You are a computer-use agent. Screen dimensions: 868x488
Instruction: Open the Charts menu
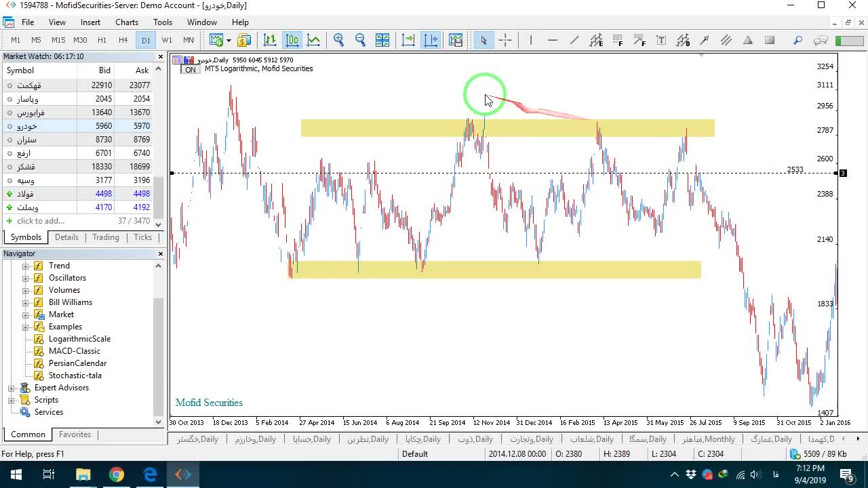pos(127,22)
